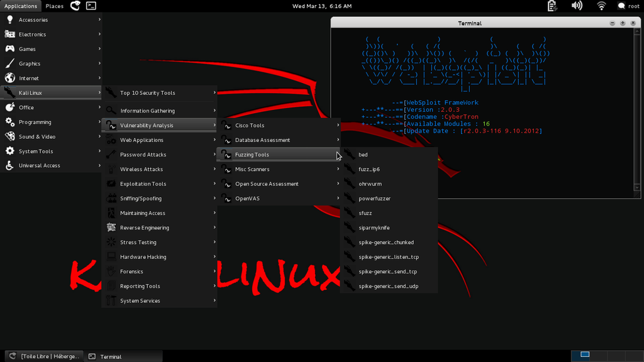Image resolution: width=644 pixels, height=362 pixels.
Task: Select the Forensics magnifier icon
Action: click(x=111, y=271)
